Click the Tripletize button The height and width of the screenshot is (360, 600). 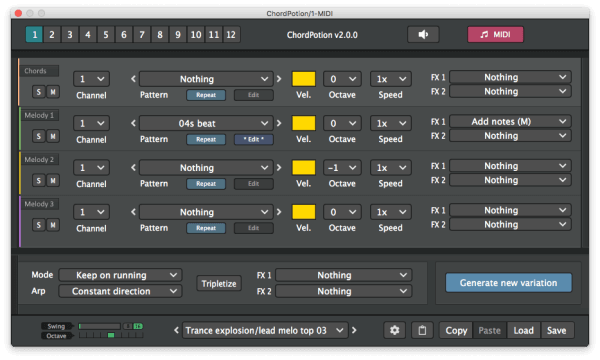(219, 283)
